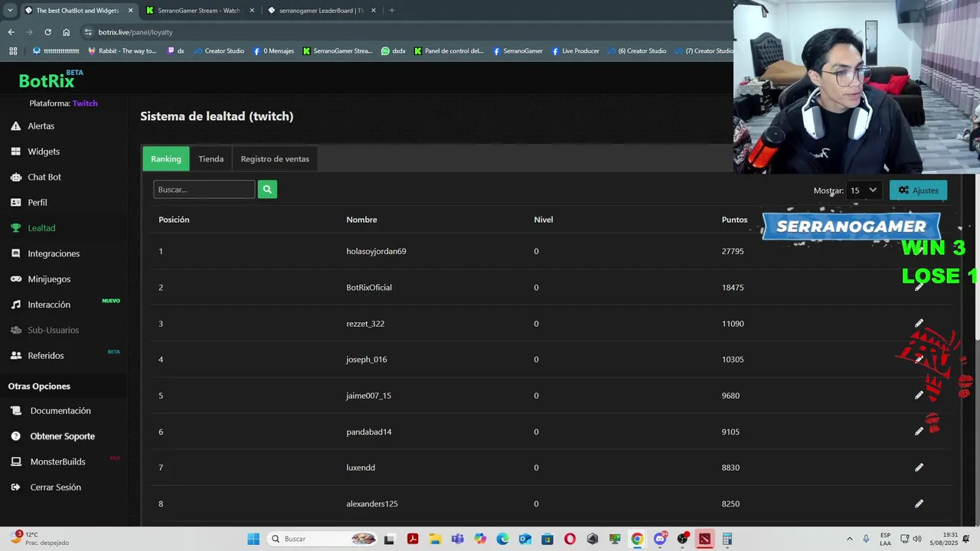
Task: Switch to Registro de ventas tab
Action: 275,158
